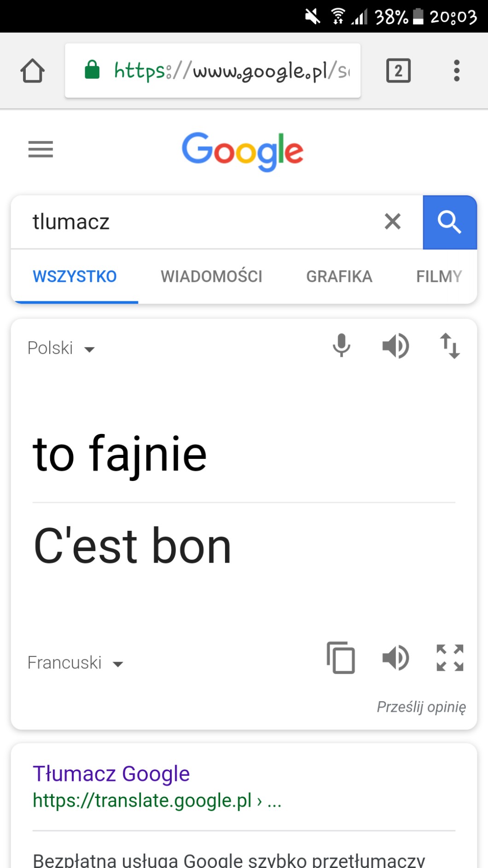Open the browser three-dot menu
Screen dimensions: 488x868
click(x=456, y=71)
